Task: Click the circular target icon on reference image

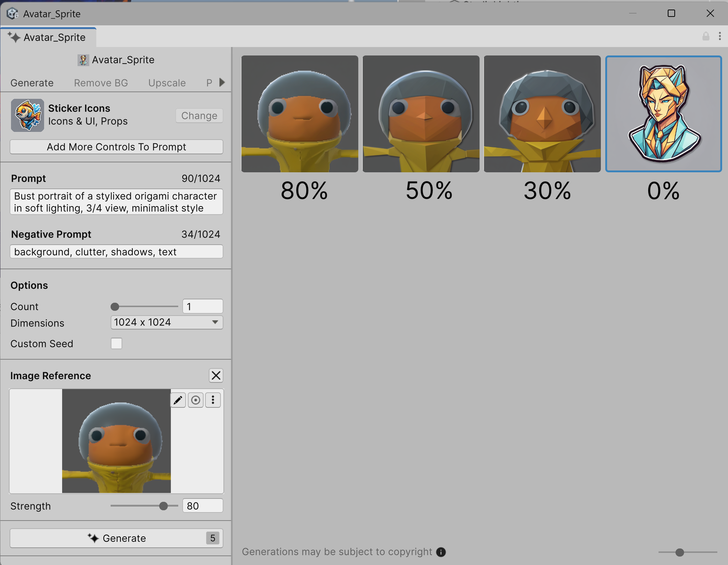Action: (196, 400)
